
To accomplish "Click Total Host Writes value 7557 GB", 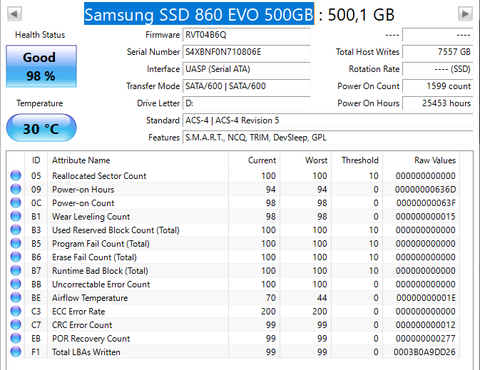I will (x=437, y=52).
